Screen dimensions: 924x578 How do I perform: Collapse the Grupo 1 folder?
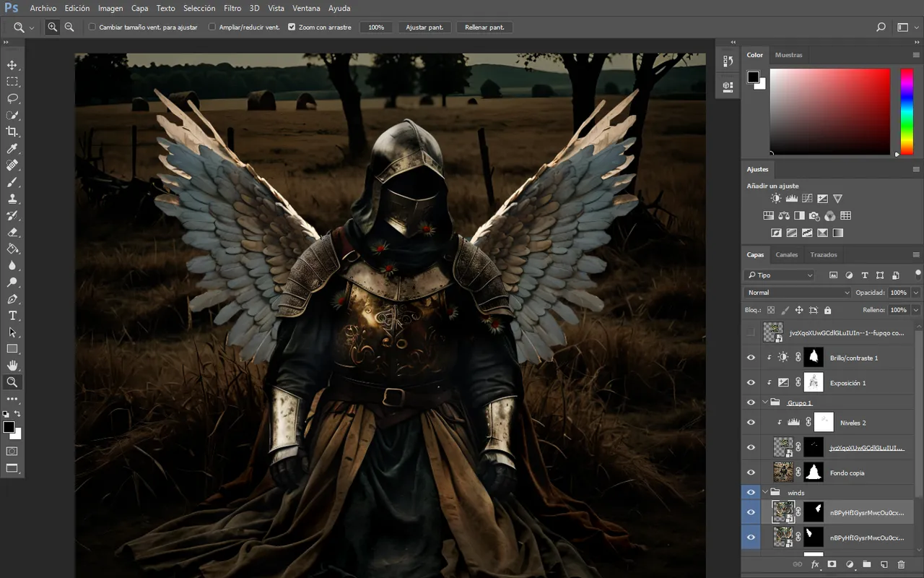click(765, 402)
